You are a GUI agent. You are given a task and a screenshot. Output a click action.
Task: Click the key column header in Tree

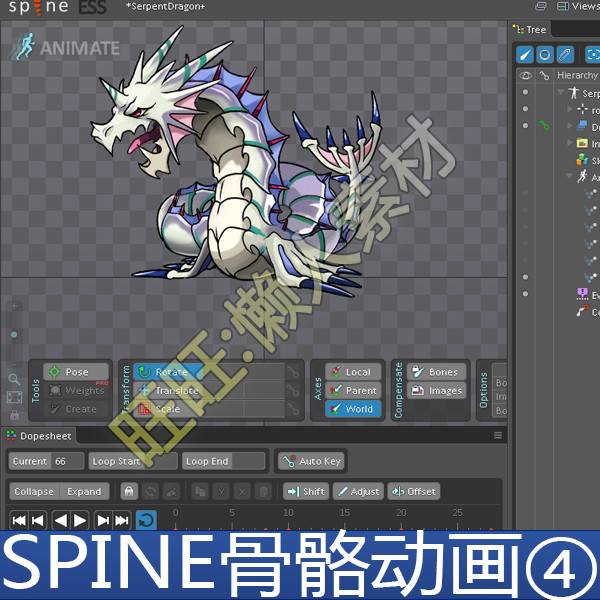tap(544, 75)
